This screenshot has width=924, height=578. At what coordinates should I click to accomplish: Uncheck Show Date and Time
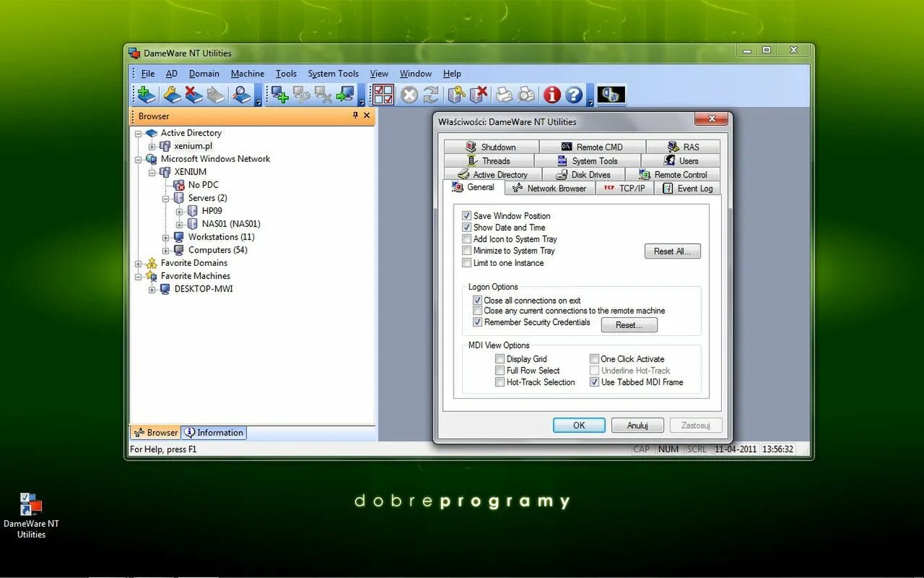coord(467,228)
